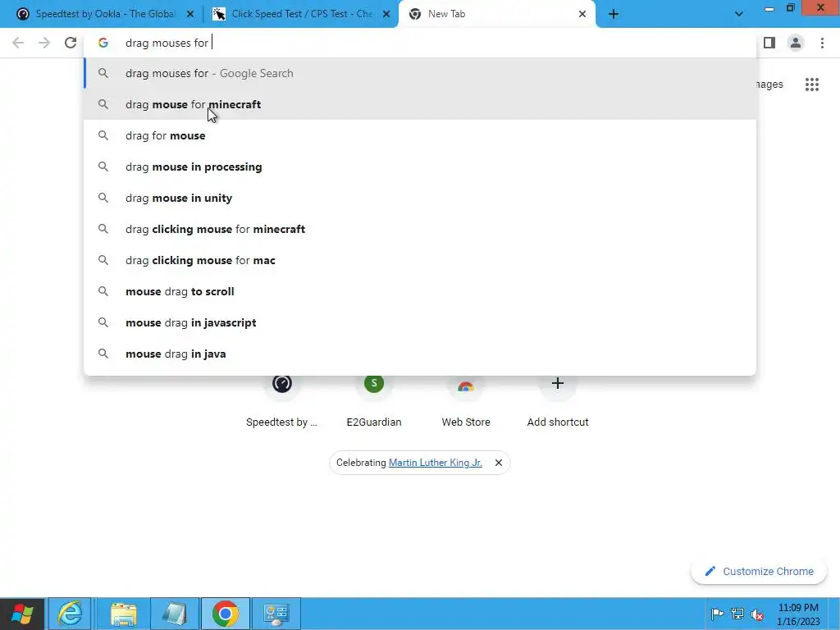Screen dimensions: 840x630
Task: Open a new tab with plus button
Action: (614, 14)
